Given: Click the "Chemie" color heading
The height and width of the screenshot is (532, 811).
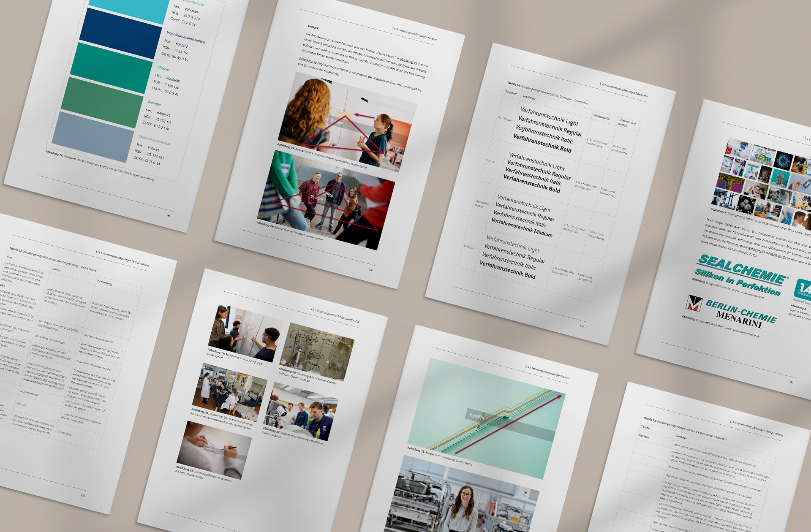Looking at the screenshot, I should 163,68.
